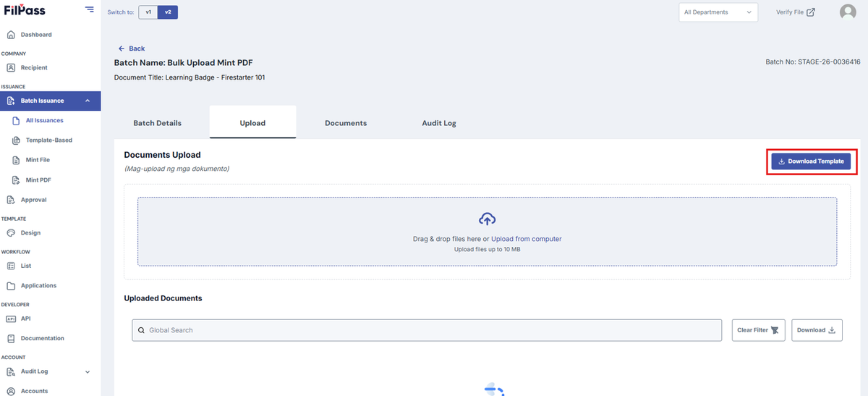The height and width of the screenshot is (396, 868).
Task: Click the All Issuances file icon
Action: [16, 120]
